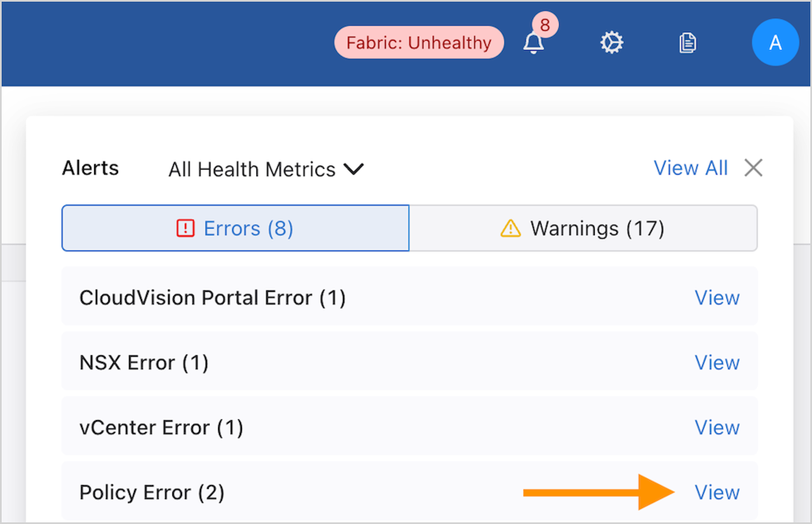Click the red 8 notification badge
The image size is (812, 524).
545,25
